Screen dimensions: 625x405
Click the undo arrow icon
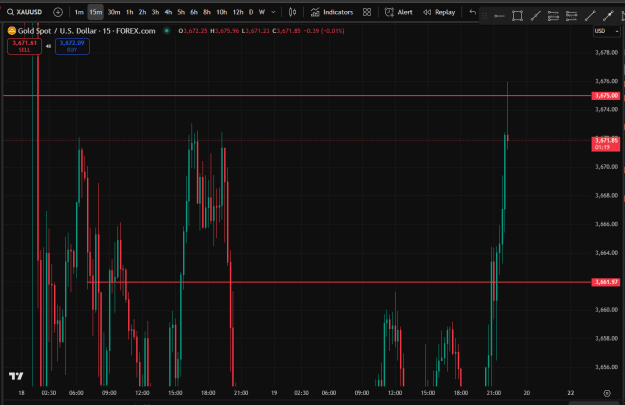coord(472,12)
